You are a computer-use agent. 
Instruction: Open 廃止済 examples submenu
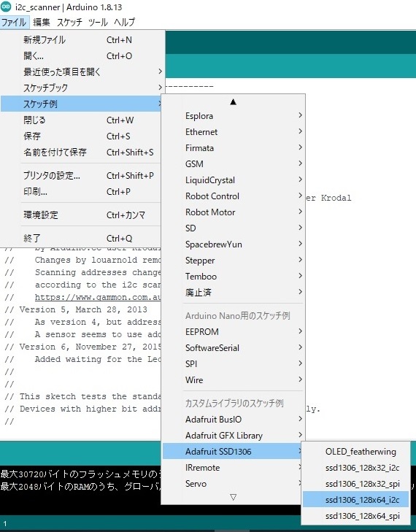click(233, 292)
